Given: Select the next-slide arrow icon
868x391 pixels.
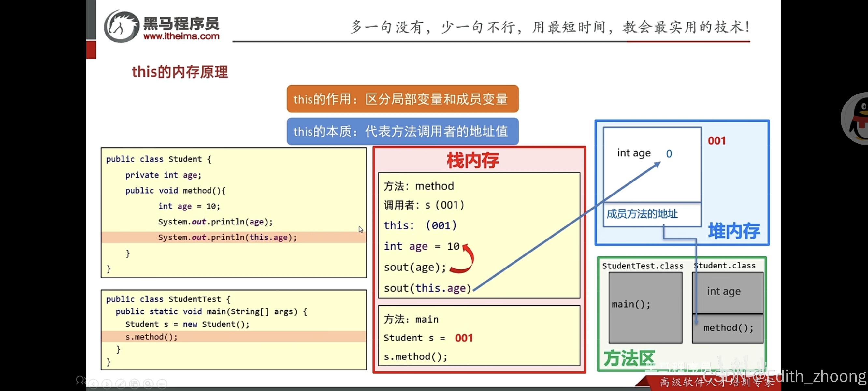Looking at the screenshot, I should point(107,384).
